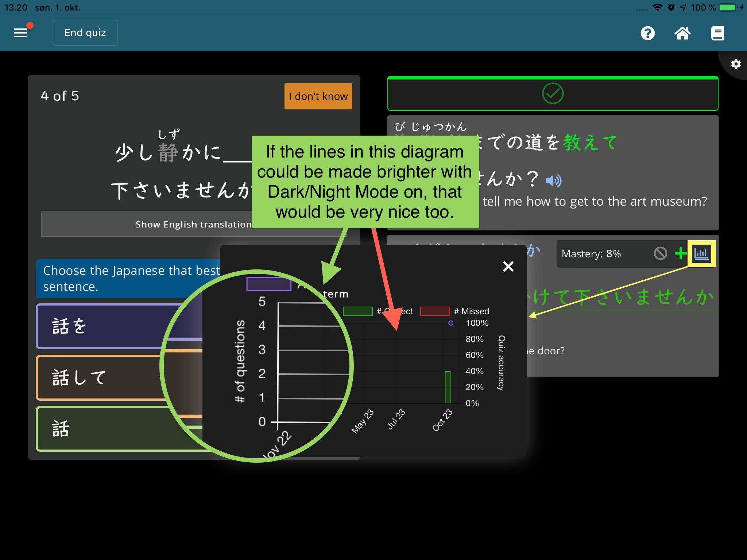Click the 100% accuracy data point
This screenshot has height=560, width=747.
(451, 323)
